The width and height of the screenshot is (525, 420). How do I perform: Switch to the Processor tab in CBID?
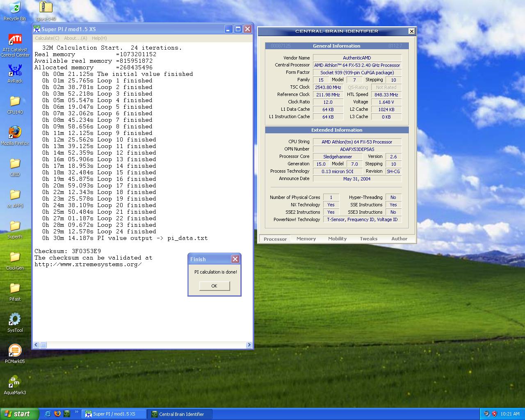[x=275, y=239]
